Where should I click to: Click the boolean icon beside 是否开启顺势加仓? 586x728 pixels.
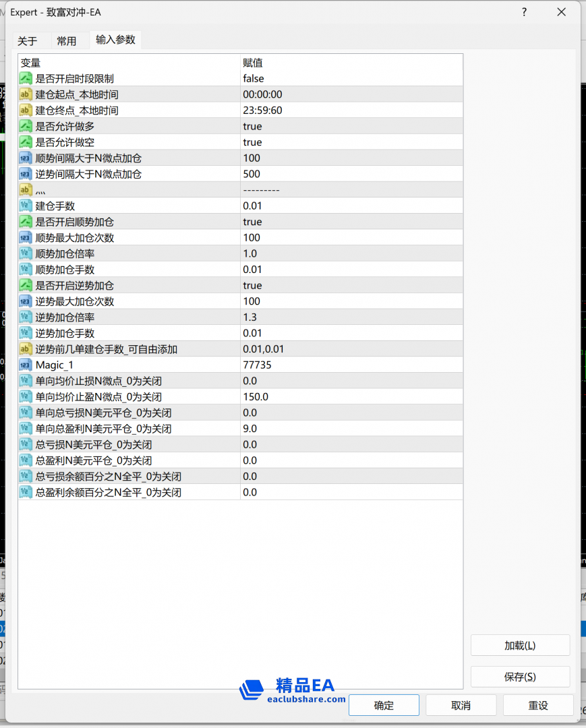pos(25,222)
